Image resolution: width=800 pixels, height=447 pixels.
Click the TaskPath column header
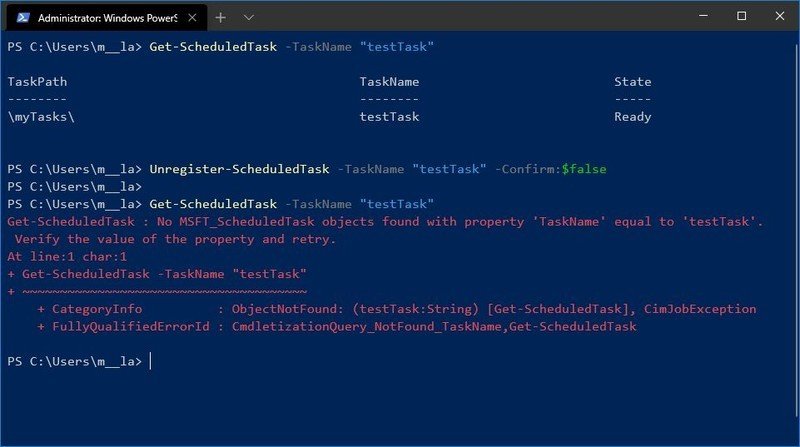(37, 82)
